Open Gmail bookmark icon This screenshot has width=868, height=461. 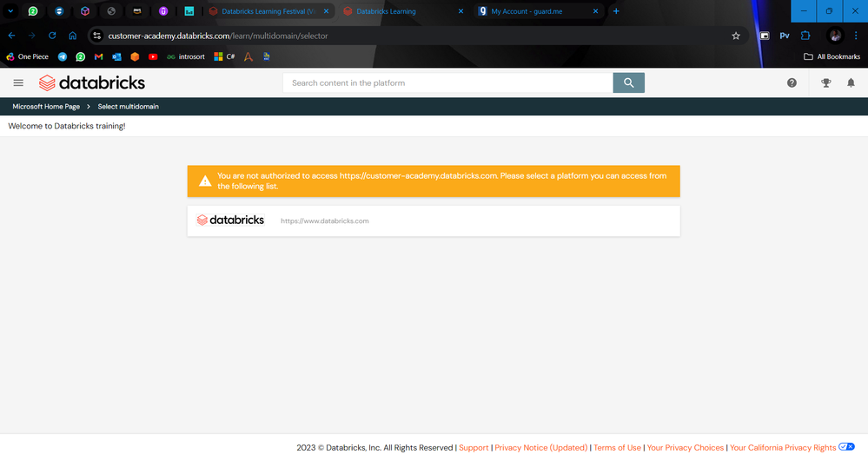(x=98, y=56)
